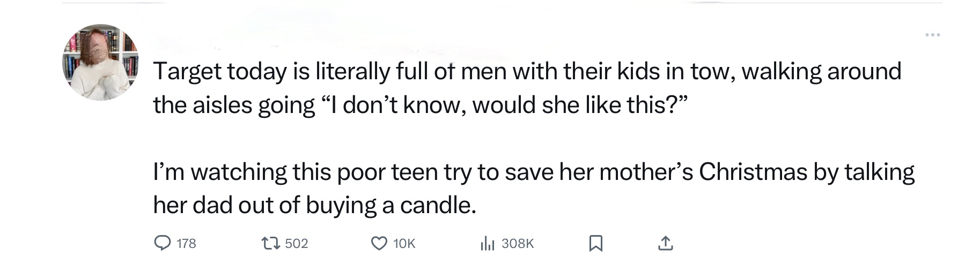Click the word "Target" in the tweet

pos(187,72)
